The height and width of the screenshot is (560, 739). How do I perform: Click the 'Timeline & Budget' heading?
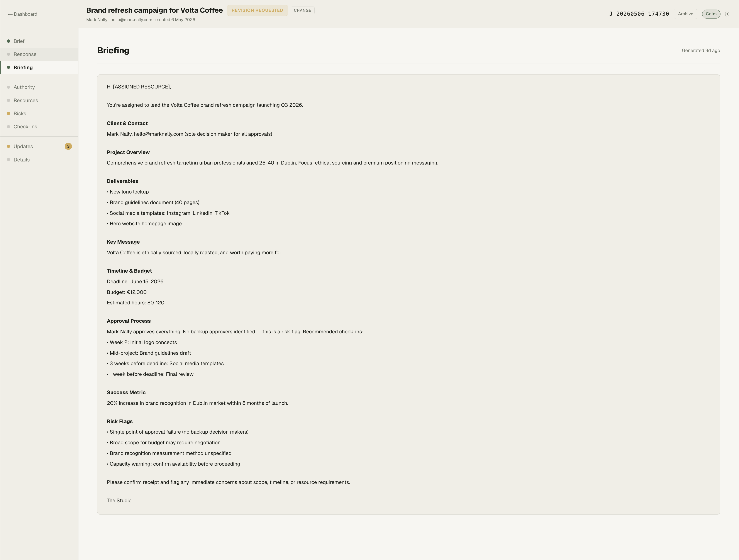[129, 271]
